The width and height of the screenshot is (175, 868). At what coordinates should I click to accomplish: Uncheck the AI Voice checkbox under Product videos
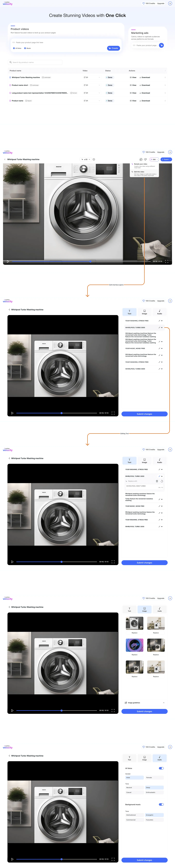tap(14, 48)
